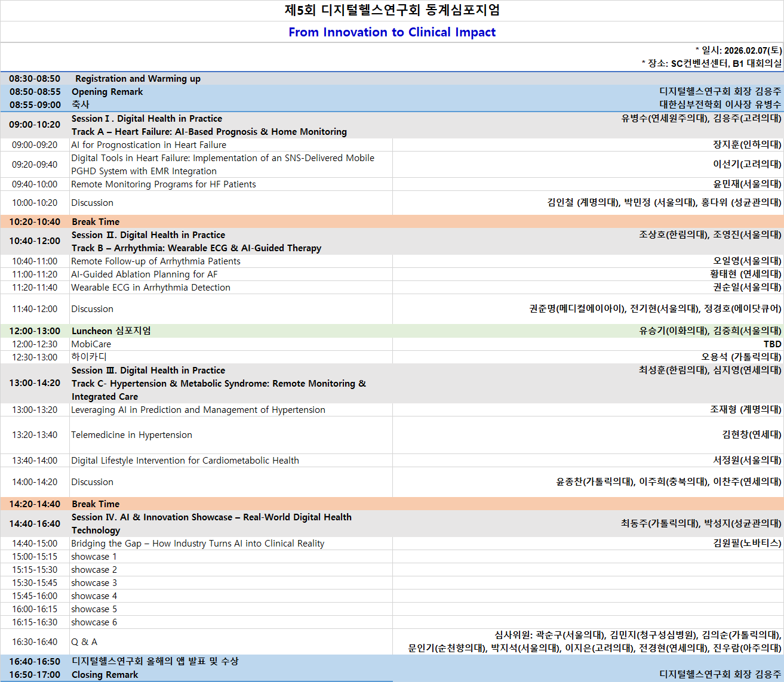Click 'Wearable ECG in Arrhythmia Detection' entry

[x=150, y=288]
